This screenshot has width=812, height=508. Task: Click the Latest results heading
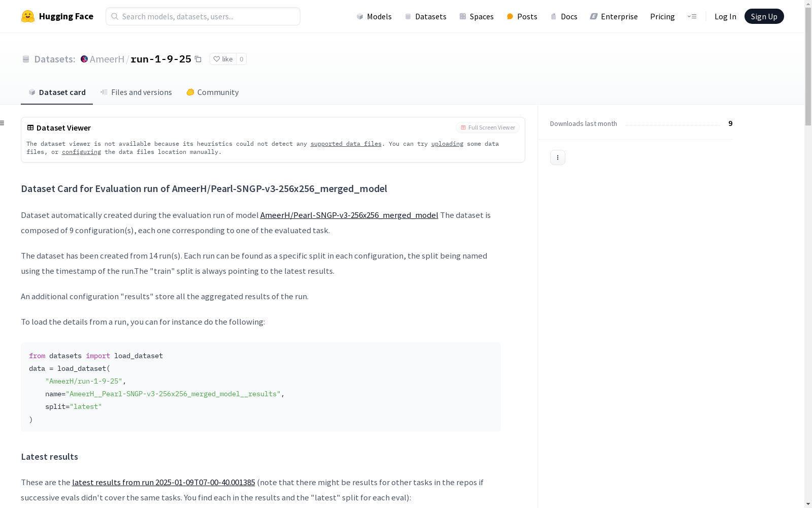pos(49,456)
